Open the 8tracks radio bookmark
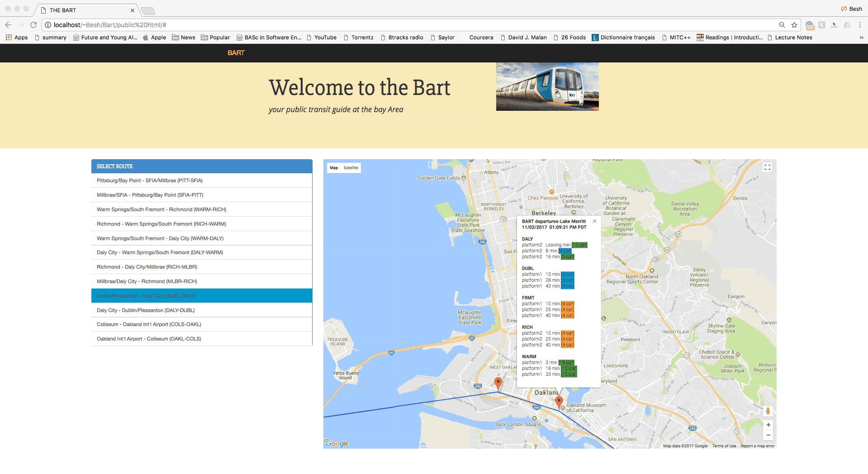The image size is (868, 474). click(402, 38)
